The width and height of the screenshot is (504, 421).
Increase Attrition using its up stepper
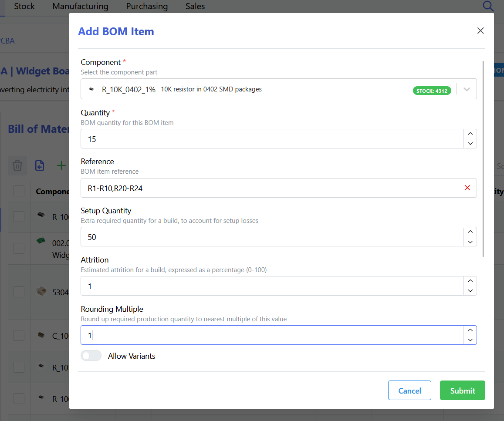[x=470, y=281]
